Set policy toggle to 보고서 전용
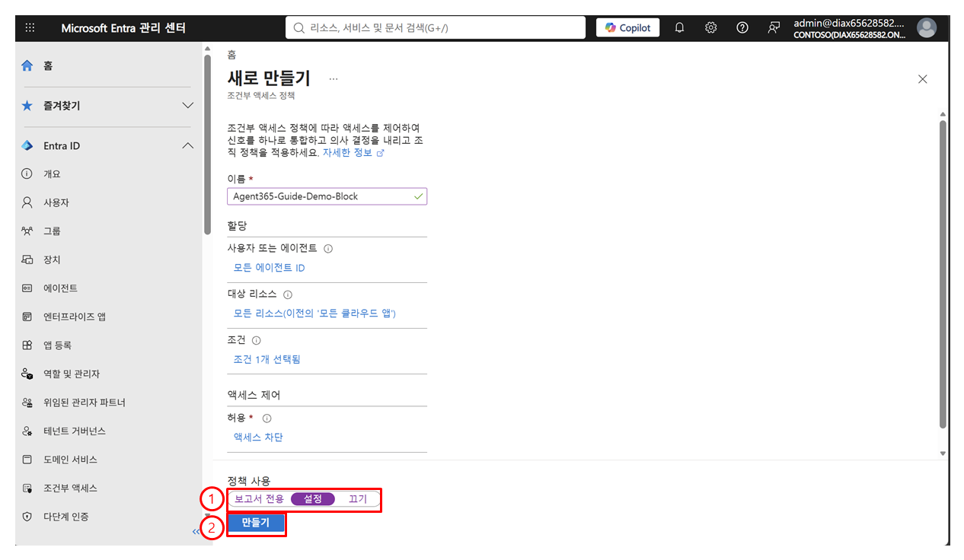 point(259,499)
